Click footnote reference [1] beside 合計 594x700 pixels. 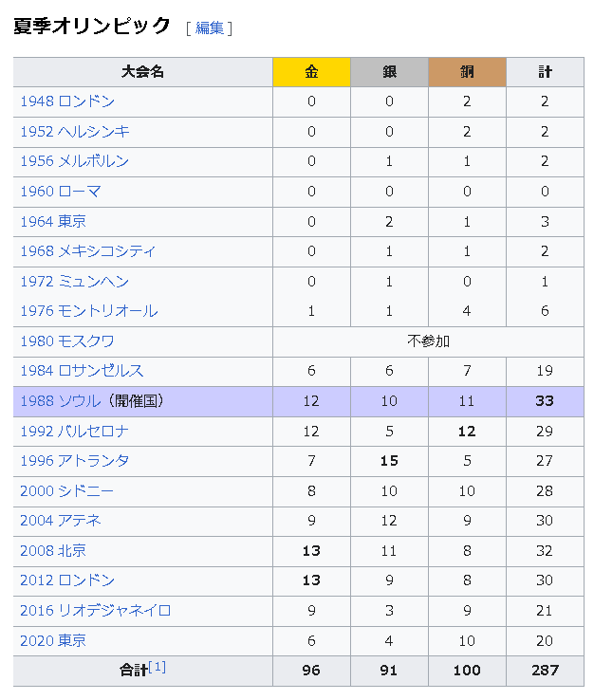point(158,668)
